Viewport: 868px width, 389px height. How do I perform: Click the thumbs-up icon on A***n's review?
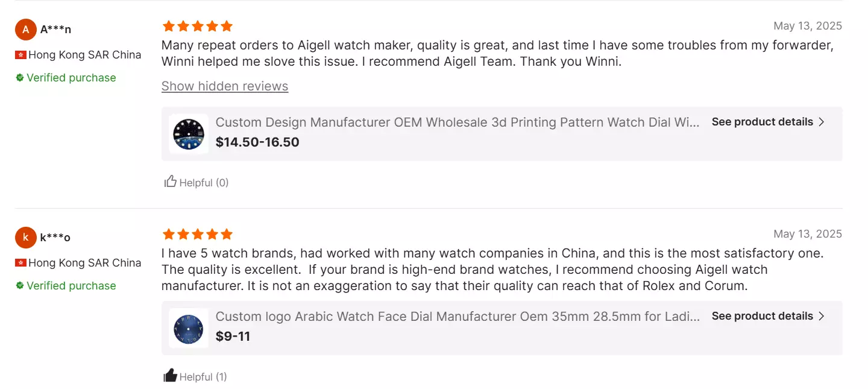click(x=171, y=180)
